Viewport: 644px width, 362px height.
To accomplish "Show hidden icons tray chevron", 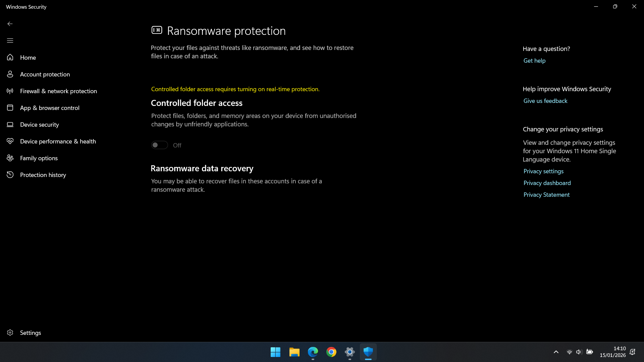I will 556,352.
